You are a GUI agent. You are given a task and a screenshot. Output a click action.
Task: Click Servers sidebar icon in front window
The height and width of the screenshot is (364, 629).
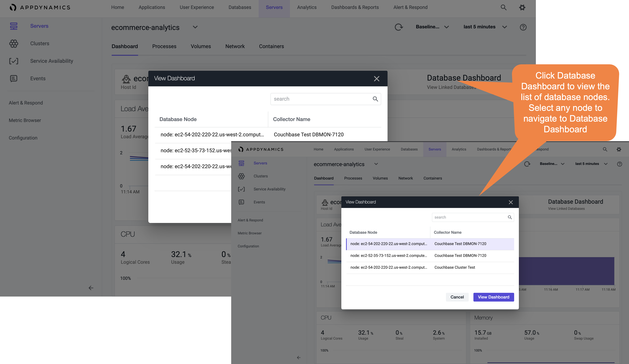tap(241, 163)
